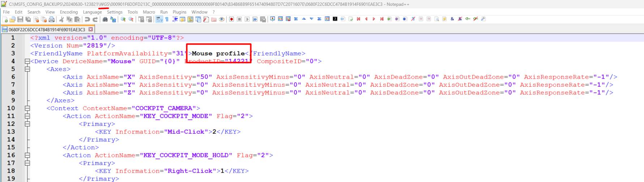Collapse the KEY_COCKPIT_MODE_HOLD action on line 16
This screenshot has width=644, height=182.
27,155
